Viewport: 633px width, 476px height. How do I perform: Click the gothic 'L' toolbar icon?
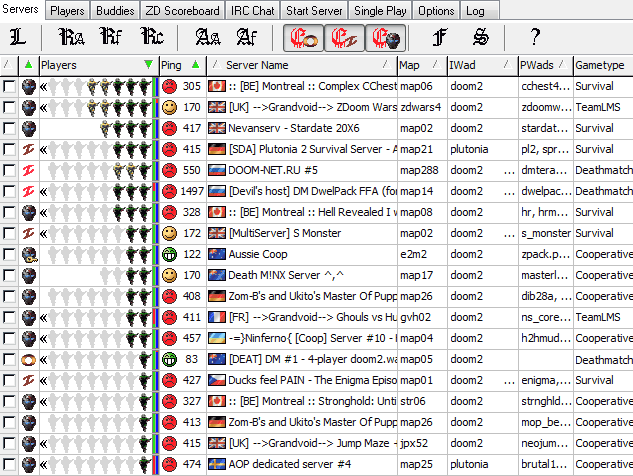[18, 39]
